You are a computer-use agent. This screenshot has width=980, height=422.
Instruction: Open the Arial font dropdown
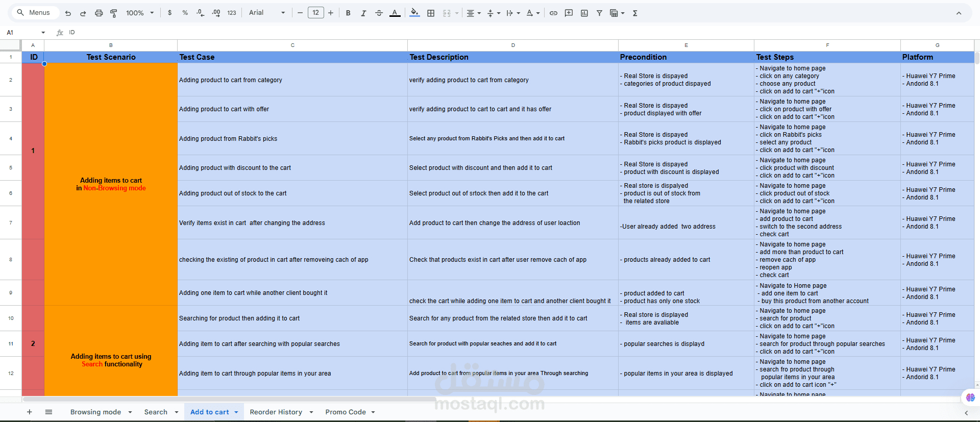[267, 13]
